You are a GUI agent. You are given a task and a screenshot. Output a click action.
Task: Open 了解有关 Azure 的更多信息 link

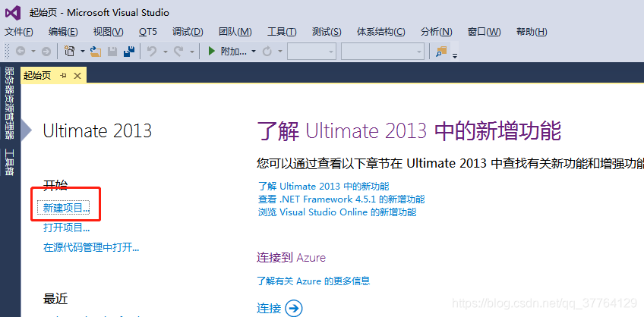click(314, 281)
